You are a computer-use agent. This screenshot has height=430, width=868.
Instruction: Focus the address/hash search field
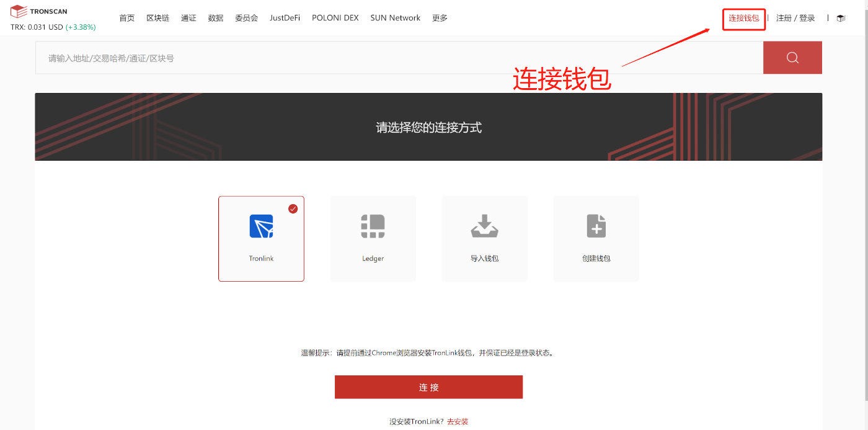click(x=399, y=58)
